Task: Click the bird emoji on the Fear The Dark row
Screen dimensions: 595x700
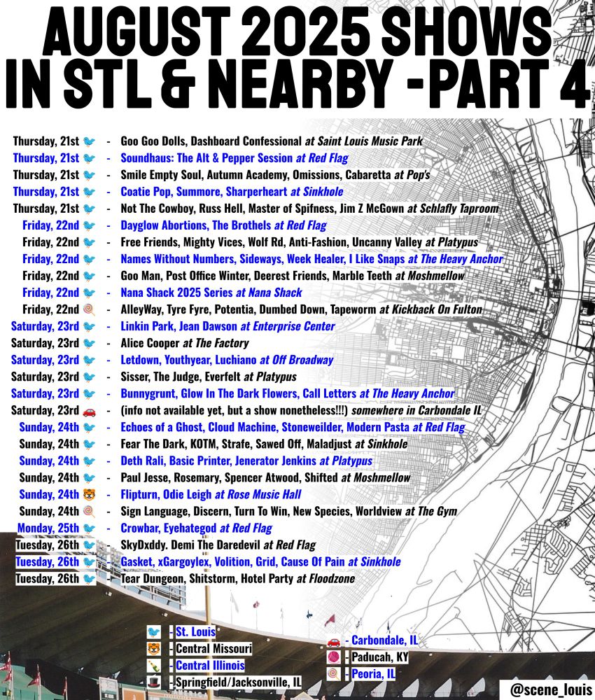Action: (90, 444)
